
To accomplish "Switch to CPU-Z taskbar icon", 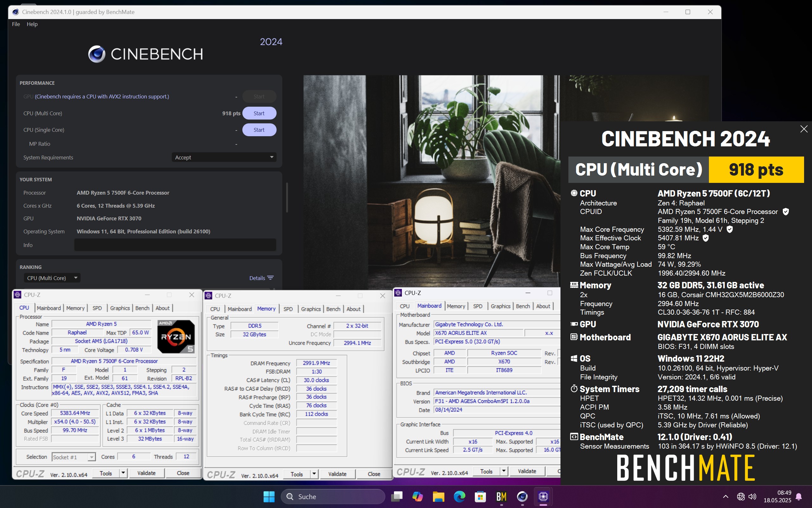I will coord(543,496).
